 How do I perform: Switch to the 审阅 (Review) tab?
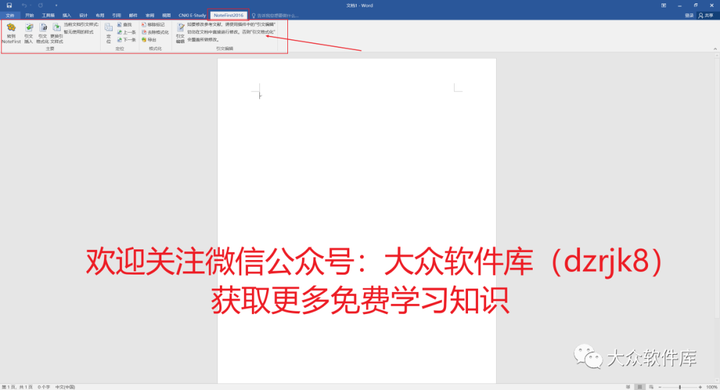tap(150, 15)
